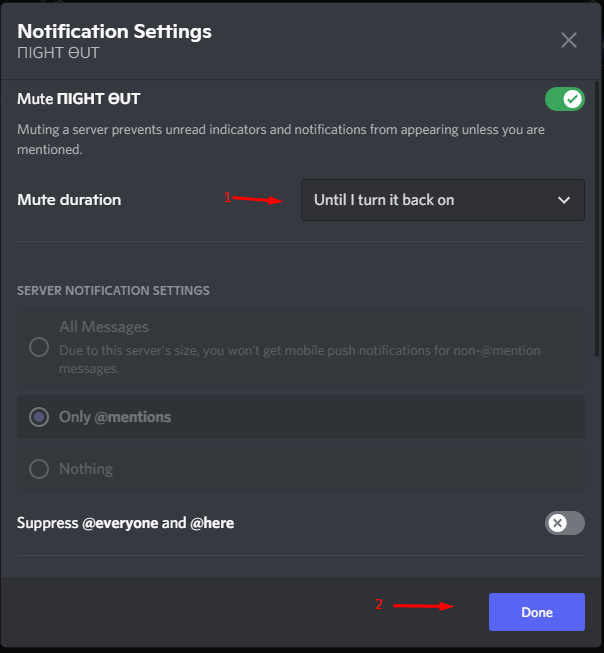Enable Suppress @everyone and @here switch
This screenshot has height=653, width=604.
click(x=564, y=523)
